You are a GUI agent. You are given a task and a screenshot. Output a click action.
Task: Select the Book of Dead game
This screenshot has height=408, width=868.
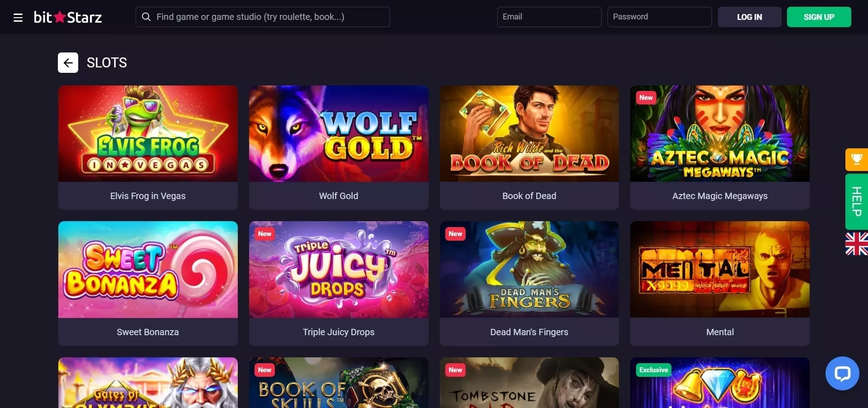tap(529, 147)
